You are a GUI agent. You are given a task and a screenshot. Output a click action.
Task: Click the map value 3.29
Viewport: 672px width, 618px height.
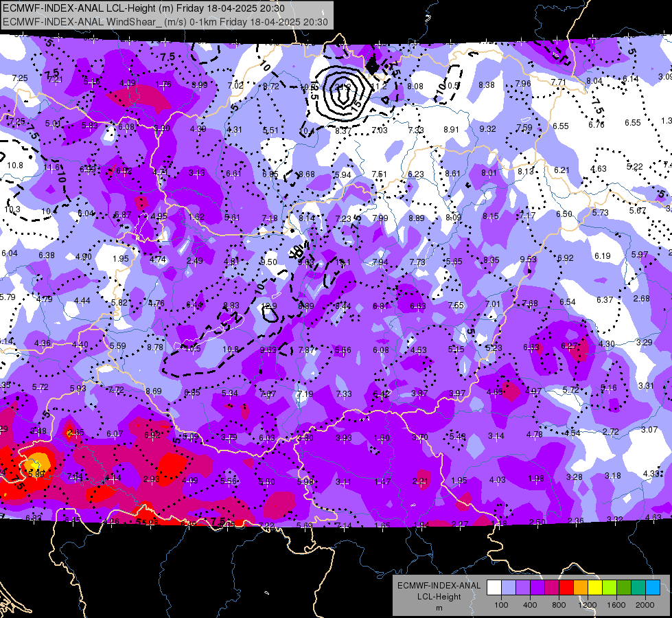click(644, 342)
